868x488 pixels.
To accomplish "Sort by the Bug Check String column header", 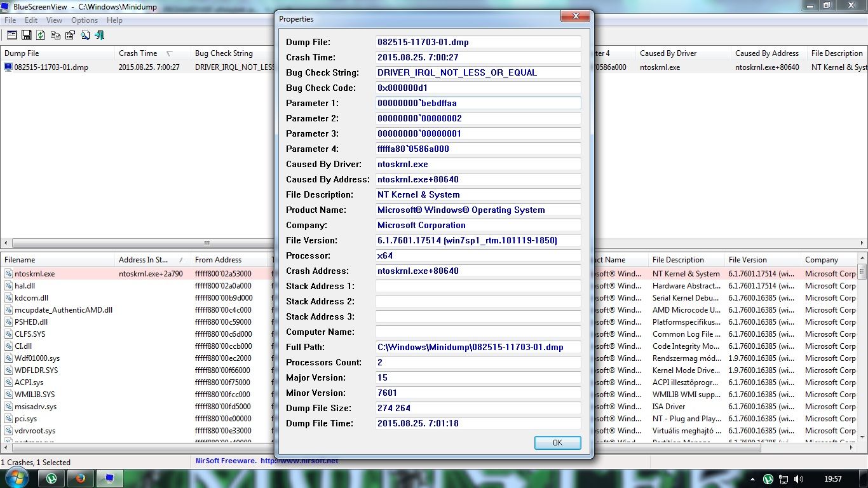I will pyautogui.click(x=233, y=53).
